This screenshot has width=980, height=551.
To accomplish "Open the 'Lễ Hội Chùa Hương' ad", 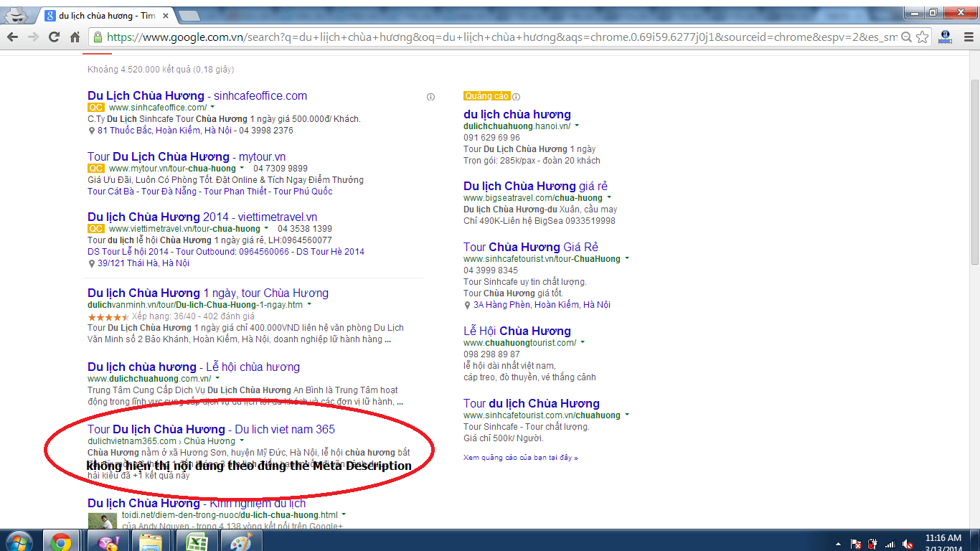I will (517, 331).
